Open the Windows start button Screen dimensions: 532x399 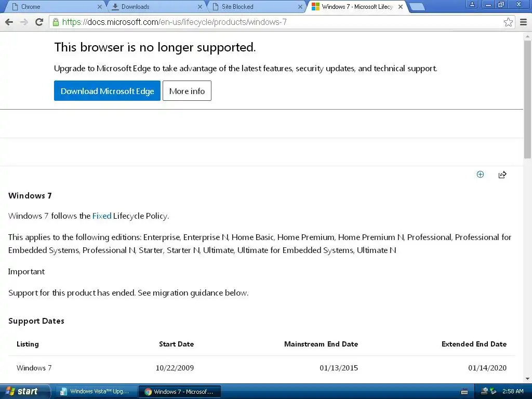(25, 391)
